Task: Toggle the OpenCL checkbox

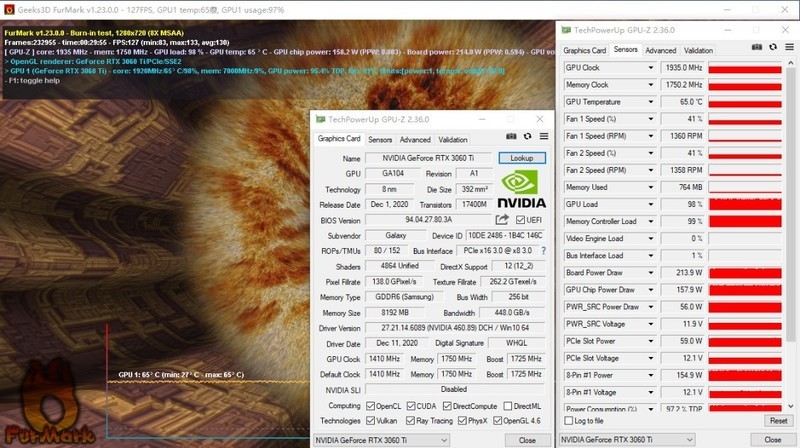Action: (370, 406)
